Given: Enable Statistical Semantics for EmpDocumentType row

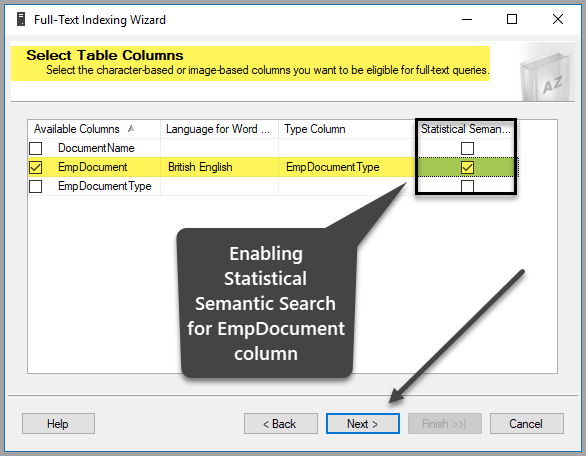Looking at the screenshot, I should (x=467, y=186).
